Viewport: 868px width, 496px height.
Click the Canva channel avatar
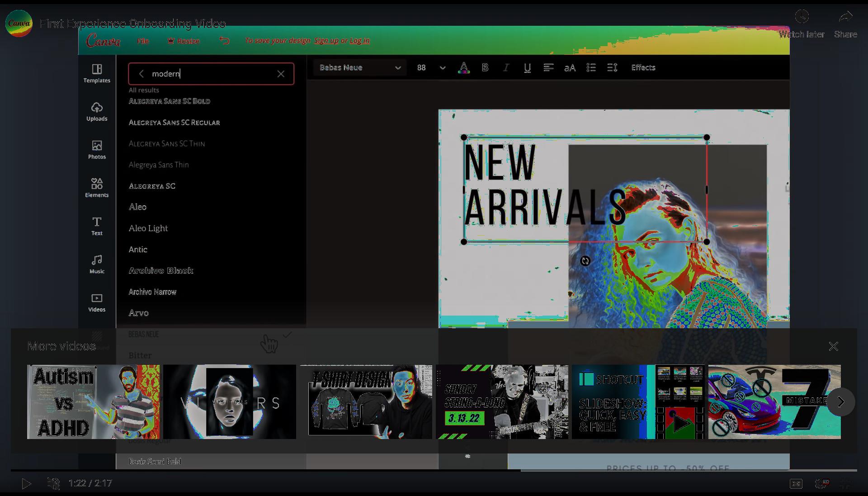[x=19, y=24]
